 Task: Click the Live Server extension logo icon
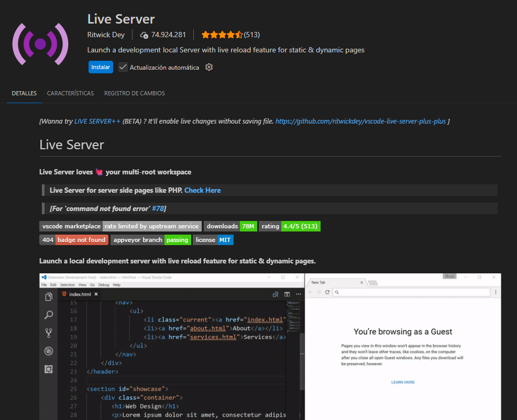(x=40, y=44)
